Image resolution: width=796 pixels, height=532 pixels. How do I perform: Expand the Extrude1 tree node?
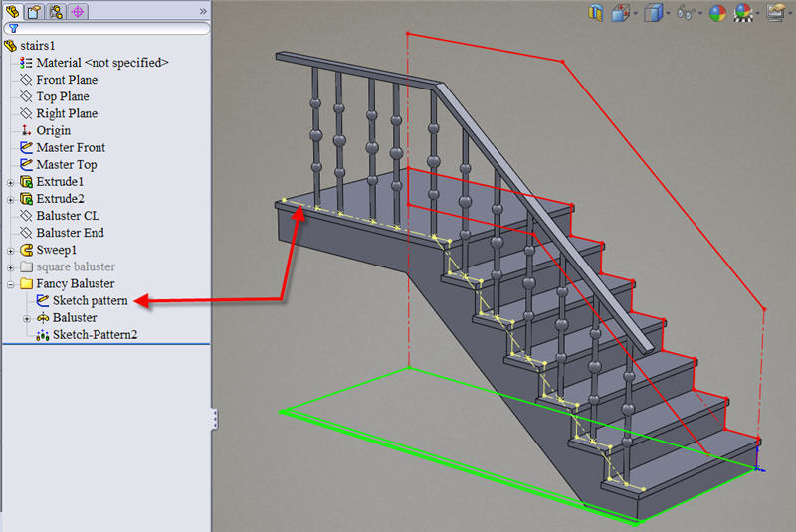[10, 183]
